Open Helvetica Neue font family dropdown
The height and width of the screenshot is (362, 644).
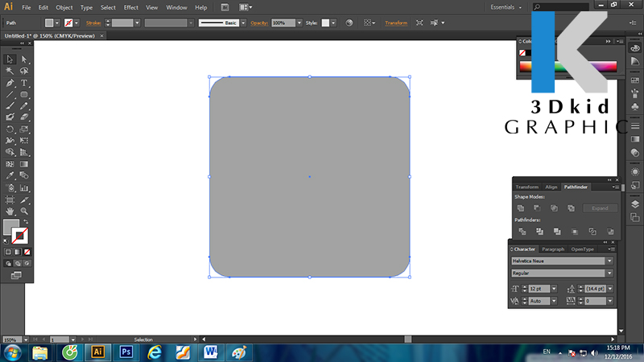pyautogui.click(x=609, y=261)
